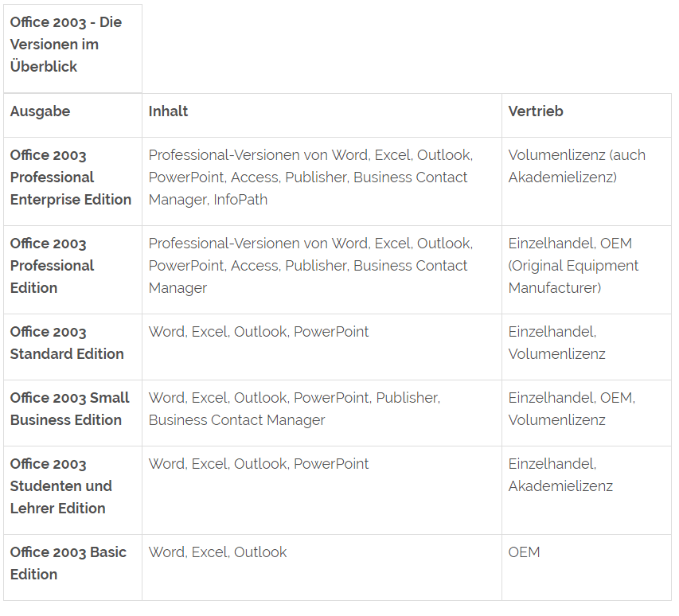Select the "Office 2003 Basic Edition" label
This screenshot has width=679, height=616.
[x=68, y=563]
